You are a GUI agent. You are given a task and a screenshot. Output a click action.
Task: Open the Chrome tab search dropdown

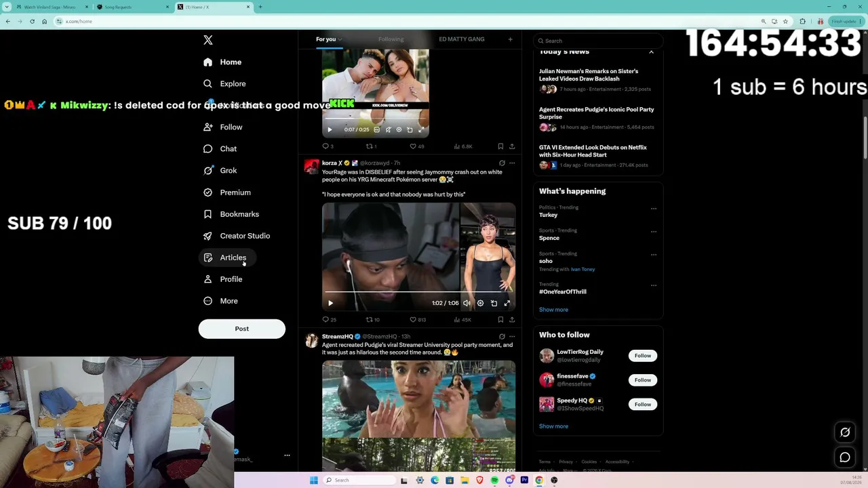7,7
